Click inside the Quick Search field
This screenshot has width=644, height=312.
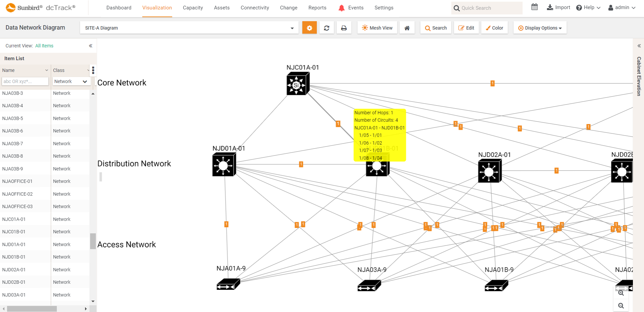coord(488,8)
